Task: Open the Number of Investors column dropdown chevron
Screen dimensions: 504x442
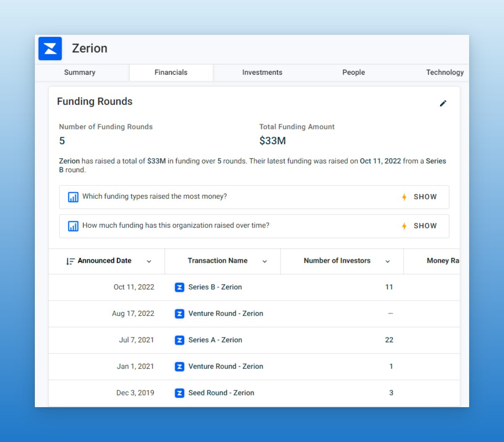Action: [388, 262]
